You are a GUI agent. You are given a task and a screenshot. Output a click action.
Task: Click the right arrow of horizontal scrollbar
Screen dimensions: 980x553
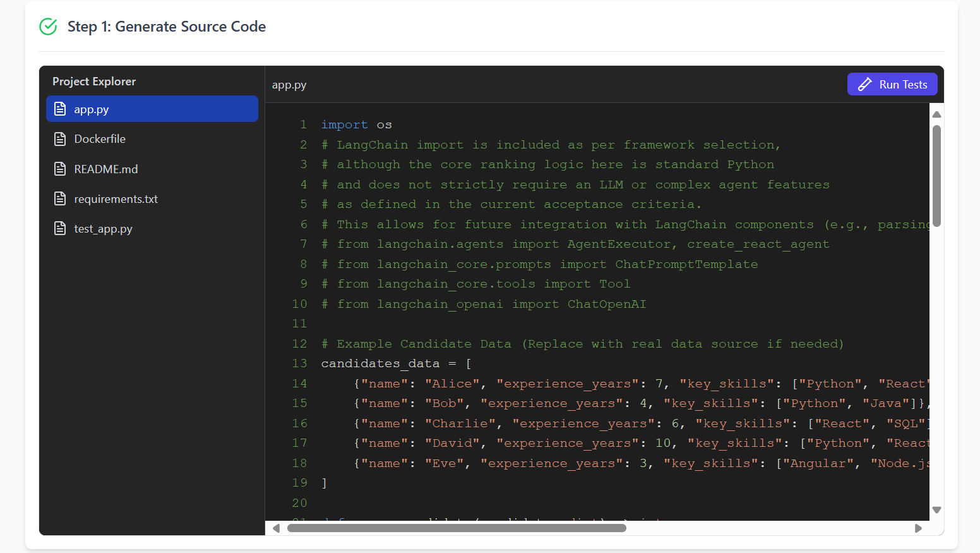tap(918, 528)
